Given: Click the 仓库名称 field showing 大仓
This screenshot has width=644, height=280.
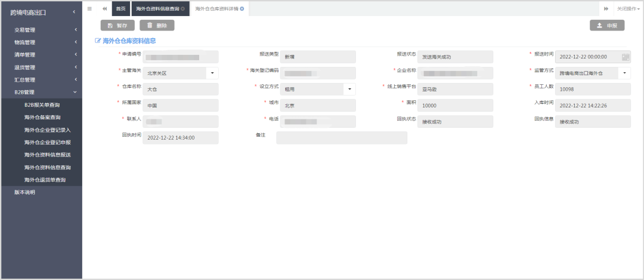Looking at the screenshot, I should point(180,89).
